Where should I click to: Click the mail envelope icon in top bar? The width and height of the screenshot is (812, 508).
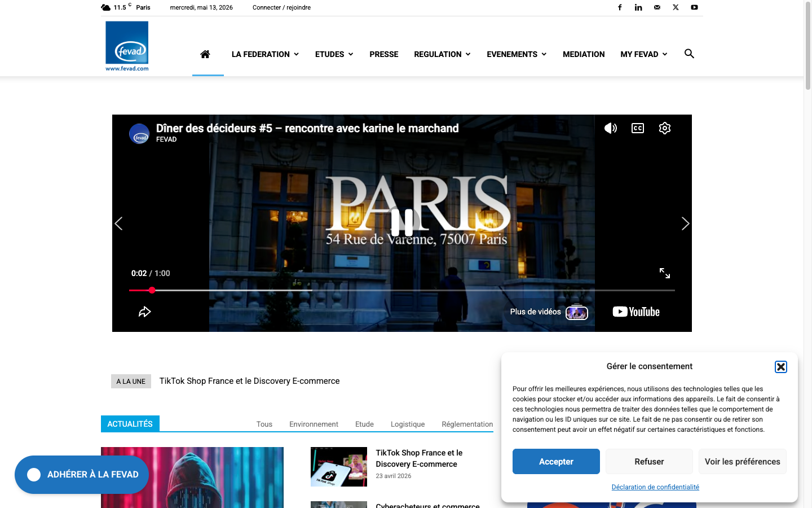657,7
